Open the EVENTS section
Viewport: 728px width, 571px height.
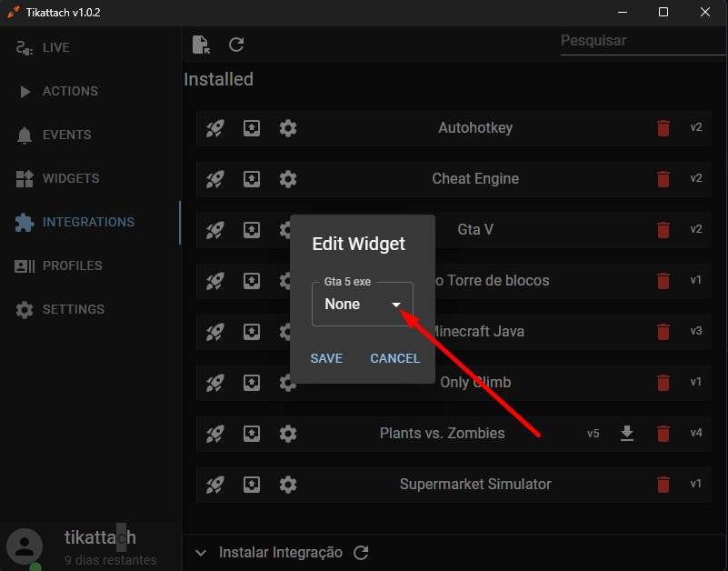[x=90, y=135]
